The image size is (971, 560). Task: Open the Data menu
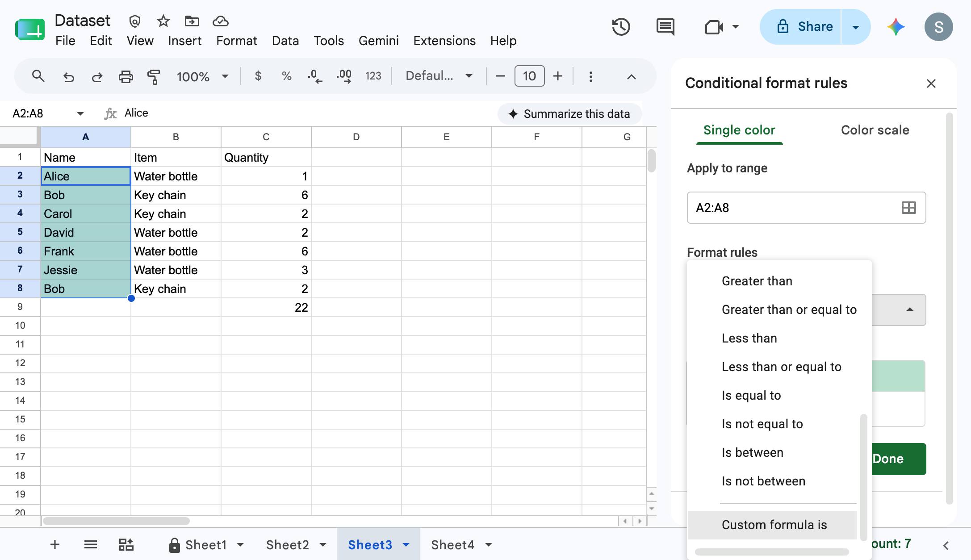(285, 41)
